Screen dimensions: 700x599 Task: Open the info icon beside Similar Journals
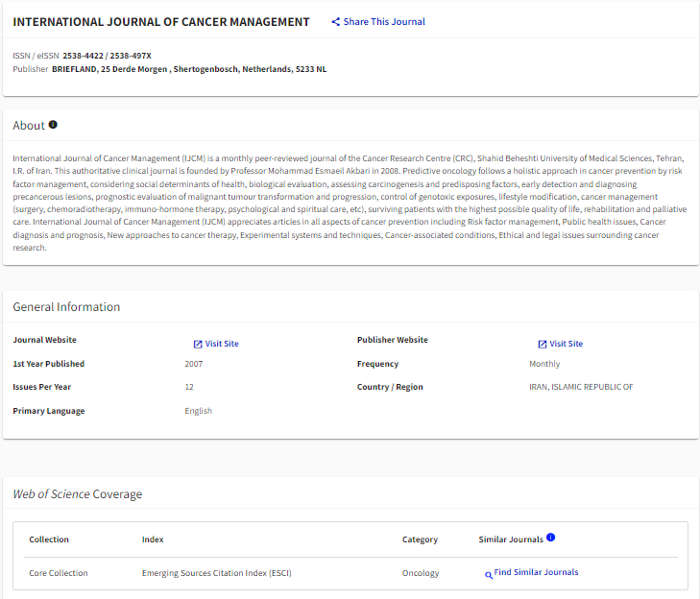click(550, 538)
